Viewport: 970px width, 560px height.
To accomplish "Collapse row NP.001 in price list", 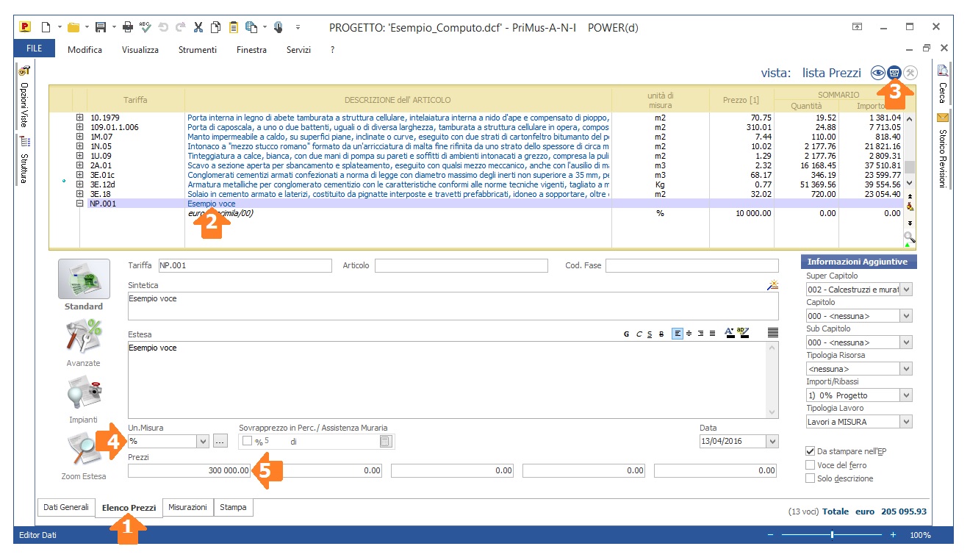I will (x=80, y=204).
